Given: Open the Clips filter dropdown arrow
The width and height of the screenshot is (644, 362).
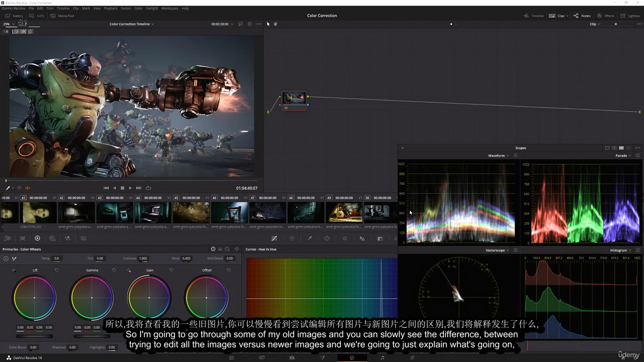Looking at the screenshot, I should point(567,16).
